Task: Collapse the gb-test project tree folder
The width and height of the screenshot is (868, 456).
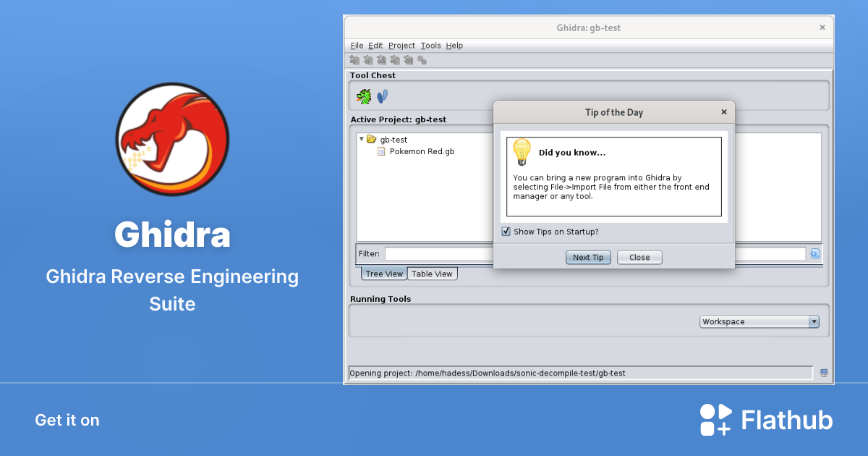Action: coord(362,139)
